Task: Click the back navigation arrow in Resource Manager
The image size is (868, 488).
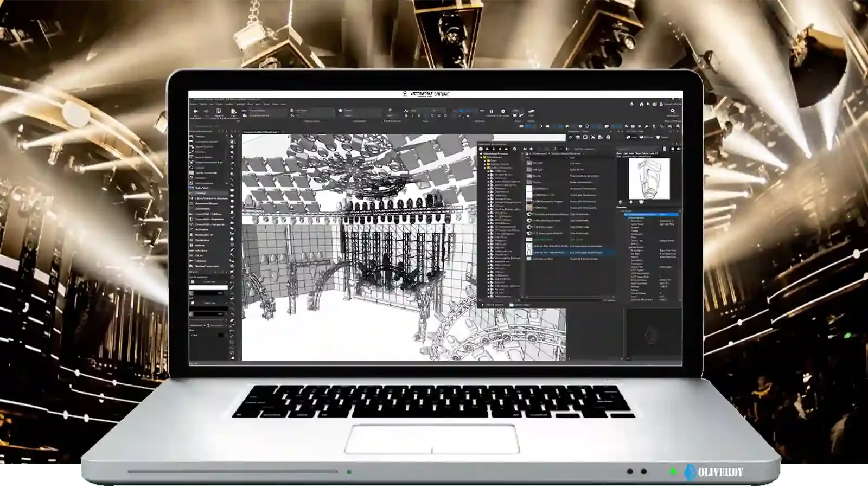Action: click(524, 149)
